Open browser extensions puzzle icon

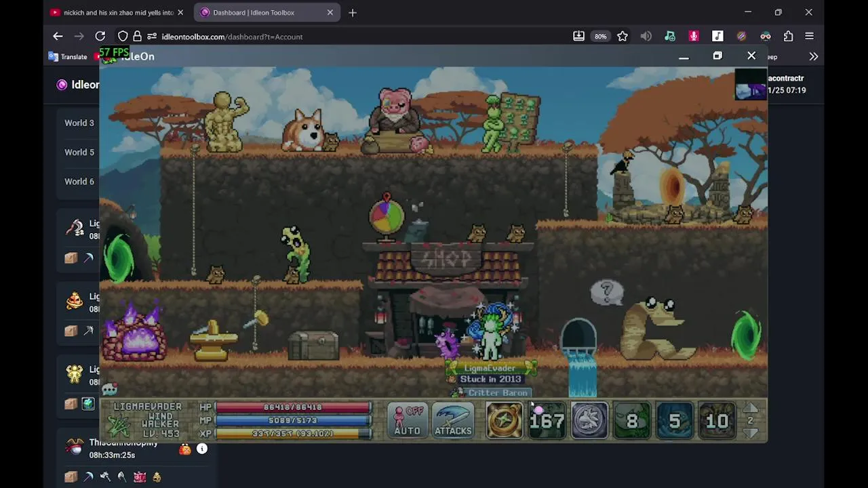(x=788, y=37)
